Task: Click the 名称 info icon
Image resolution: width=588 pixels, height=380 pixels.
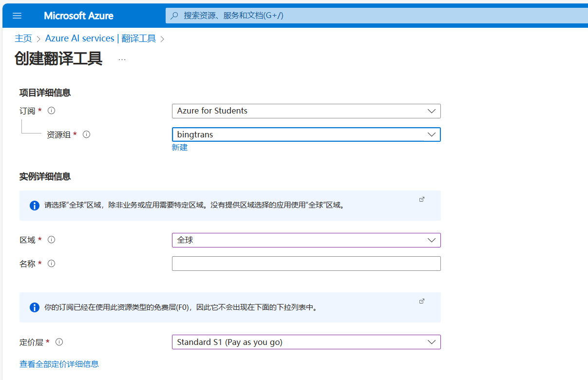Action: (x=51, y=263)
